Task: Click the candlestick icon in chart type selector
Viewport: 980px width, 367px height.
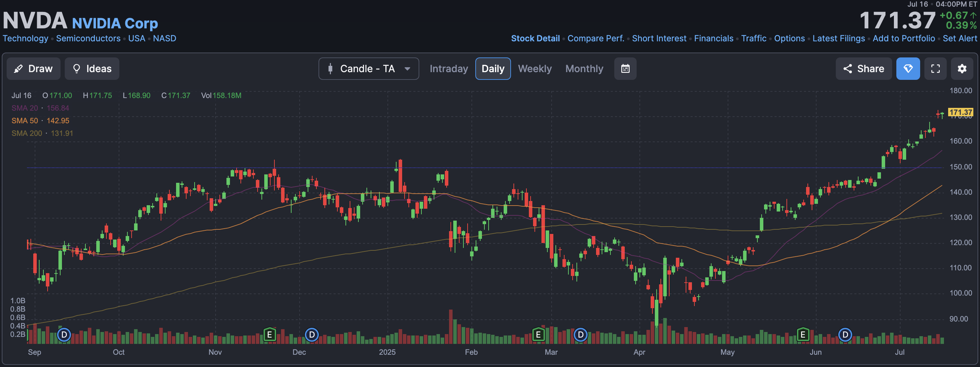Action: coord(330,69)
